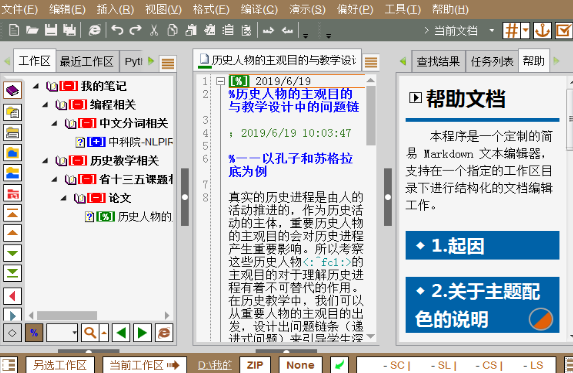Toggle the green check icon in status bar
573x373 pixels.
click(x=339, y=365)
